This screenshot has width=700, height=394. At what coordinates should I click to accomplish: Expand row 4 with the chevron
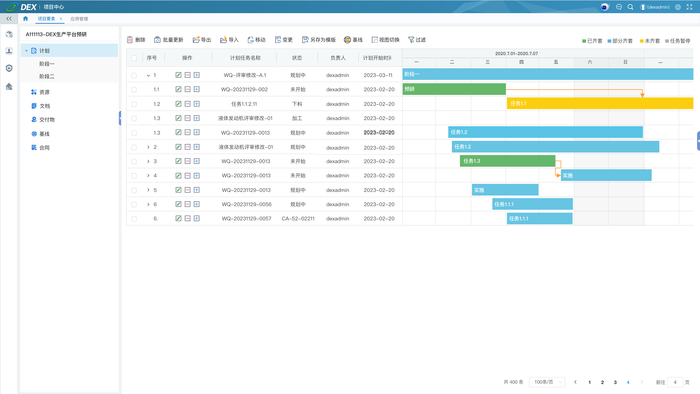click(x=148, y=175)
